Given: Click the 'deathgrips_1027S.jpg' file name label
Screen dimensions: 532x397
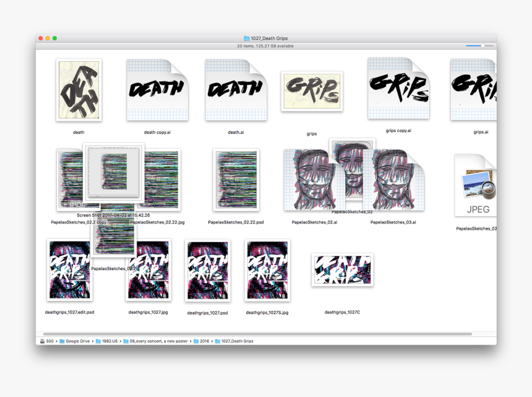Looking at the screenshot, I should pyautogui.click(x=267, y=312).
